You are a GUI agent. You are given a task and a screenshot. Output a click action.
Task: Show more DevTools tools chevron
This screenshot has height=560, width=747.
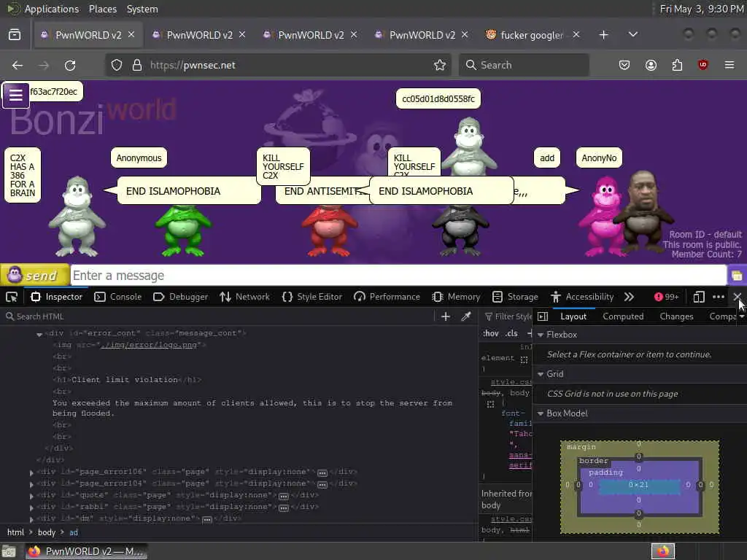click(629, 297)
